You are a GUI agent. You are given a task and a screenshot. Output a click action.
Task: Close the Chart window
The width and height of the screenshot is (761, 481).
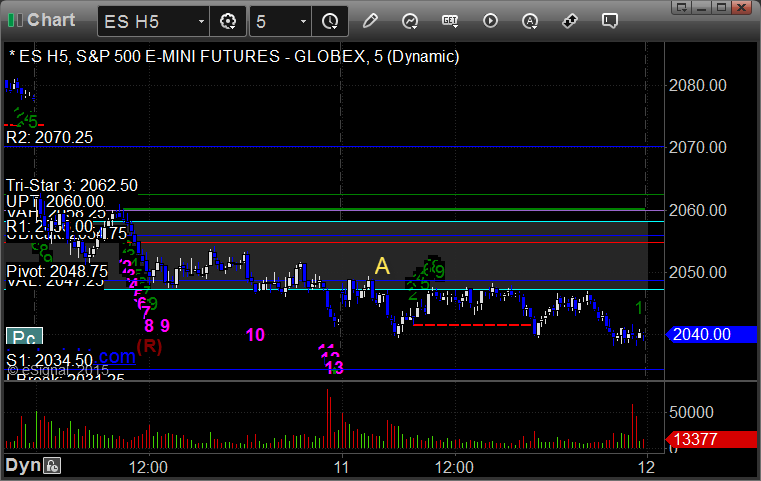pos(742,7)
